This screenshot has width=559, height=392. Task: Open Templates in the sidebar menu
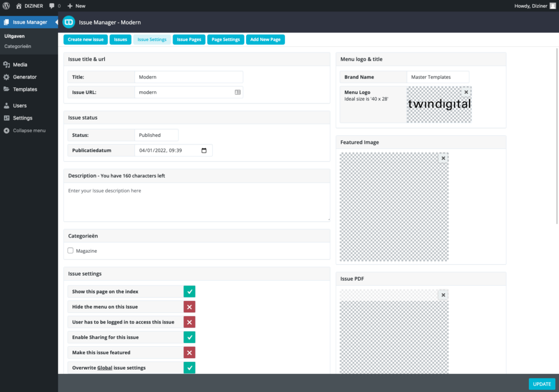25,89
